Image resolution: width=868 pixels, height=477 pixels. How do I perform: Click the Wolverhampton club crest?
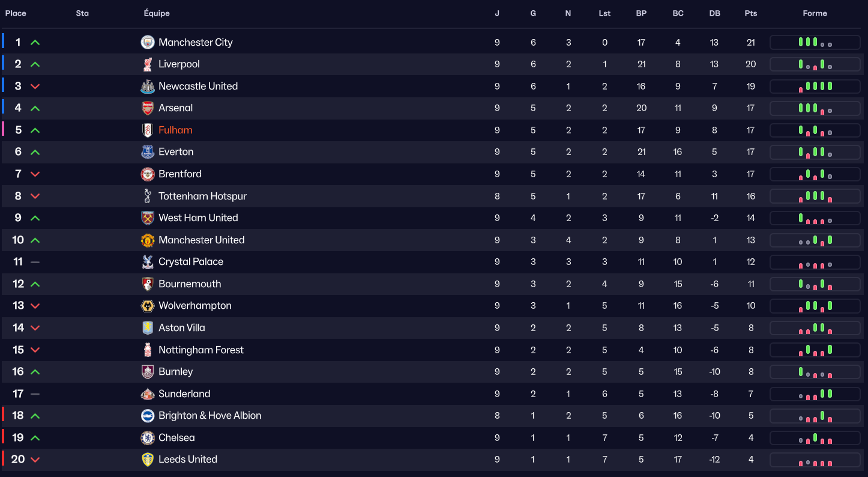[148, 306]
